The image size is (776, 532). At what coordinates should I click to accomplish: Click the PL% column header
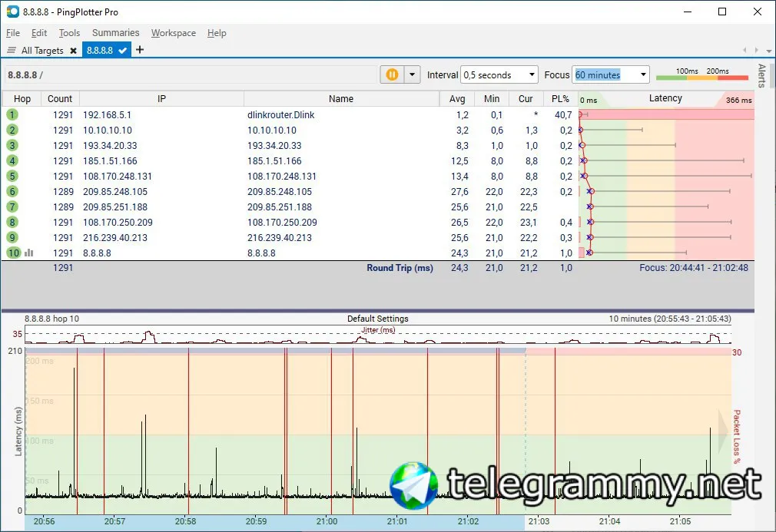point(560,99)
